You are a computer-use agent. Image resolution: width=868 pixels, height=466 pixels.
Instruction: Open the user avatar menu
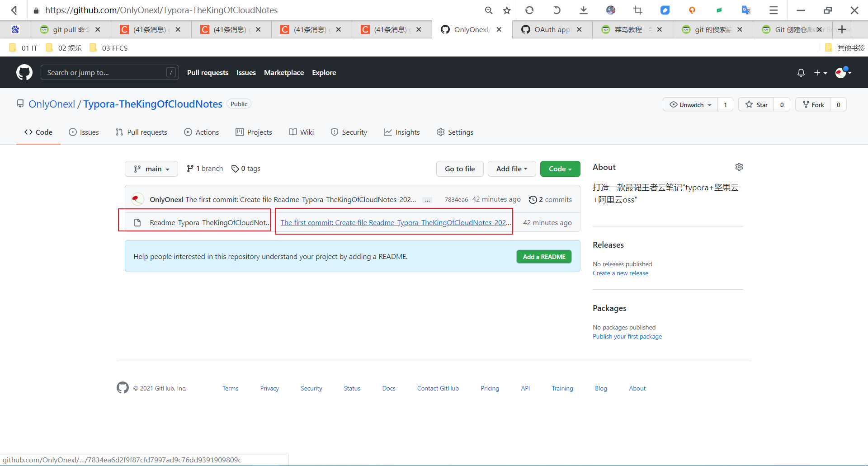click(x=844, y=73)
